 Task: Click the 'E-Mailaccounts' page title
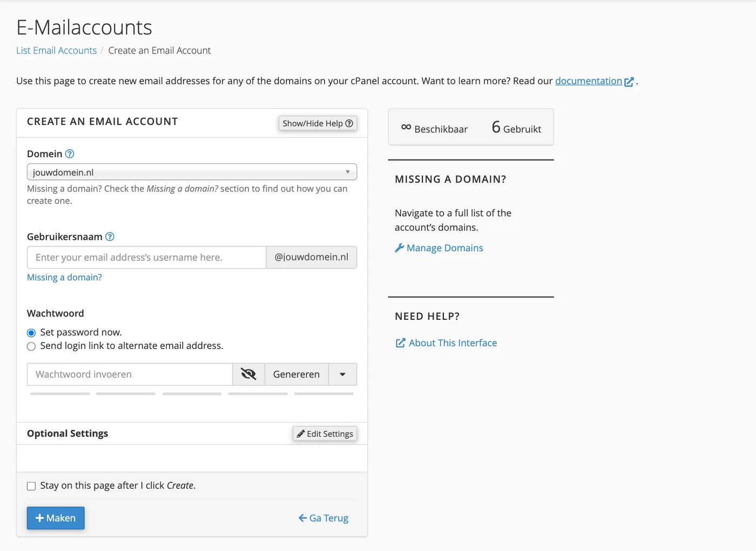point(84,27)
